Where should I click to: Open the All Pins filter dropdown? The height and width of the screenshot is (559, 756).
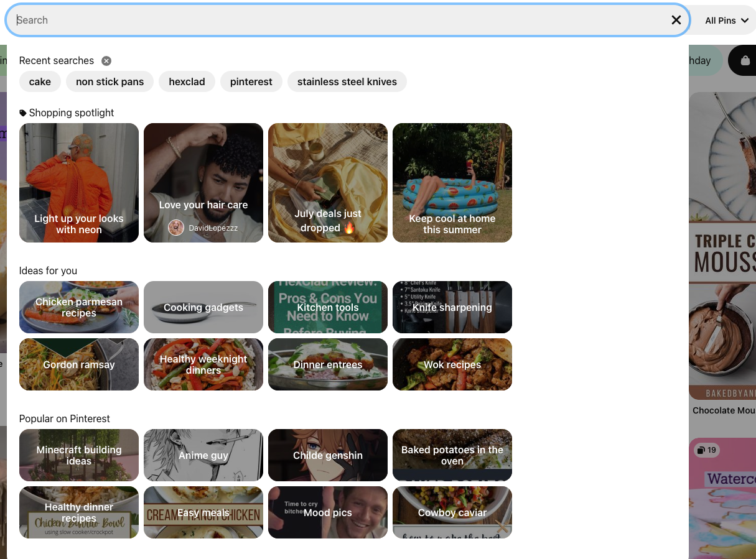pos(726,21)
